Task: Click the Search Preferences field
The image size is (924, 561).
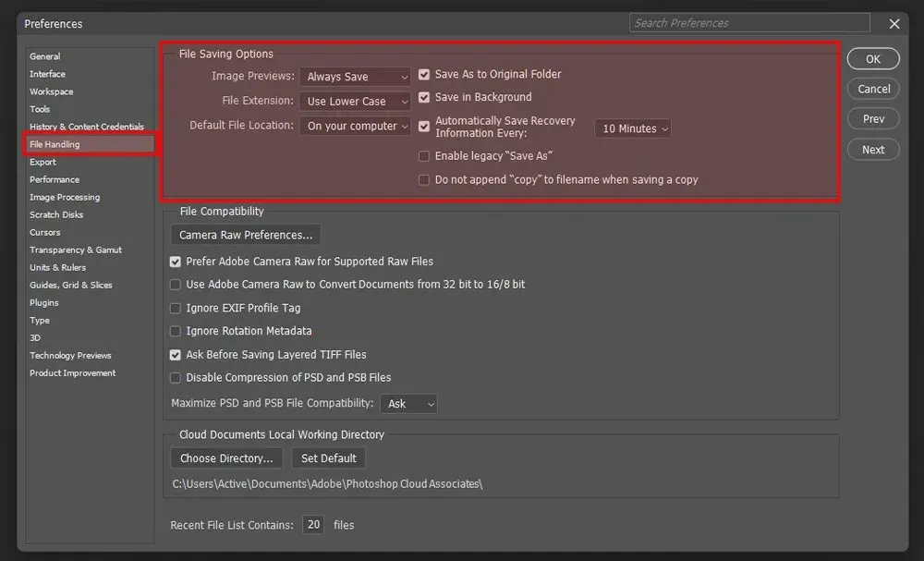Action: point(749,23)
